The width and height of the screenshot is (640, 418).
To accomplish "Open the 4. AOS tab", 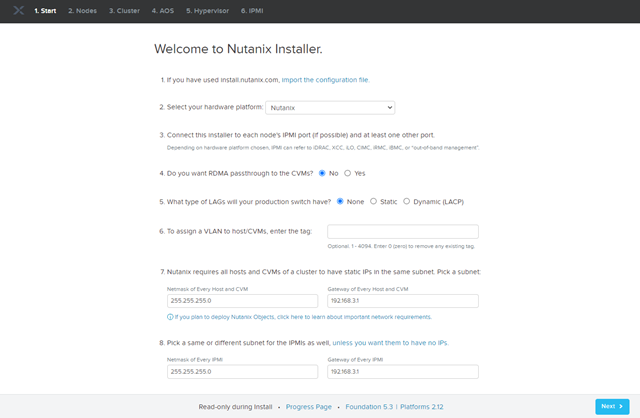I will 162,10.
